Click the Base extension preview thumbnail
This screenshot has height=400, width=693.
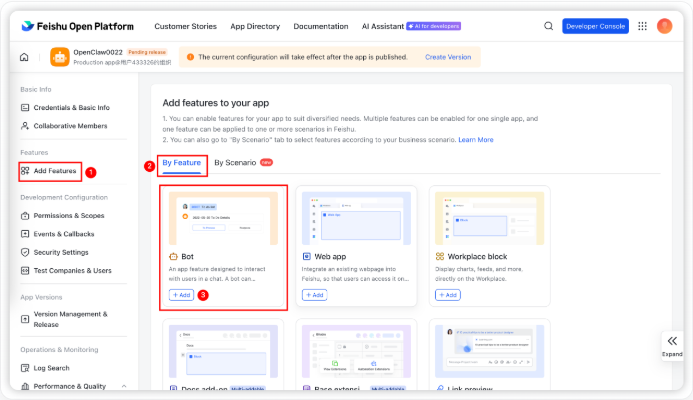pyautogui.click(x=357, y=351)
